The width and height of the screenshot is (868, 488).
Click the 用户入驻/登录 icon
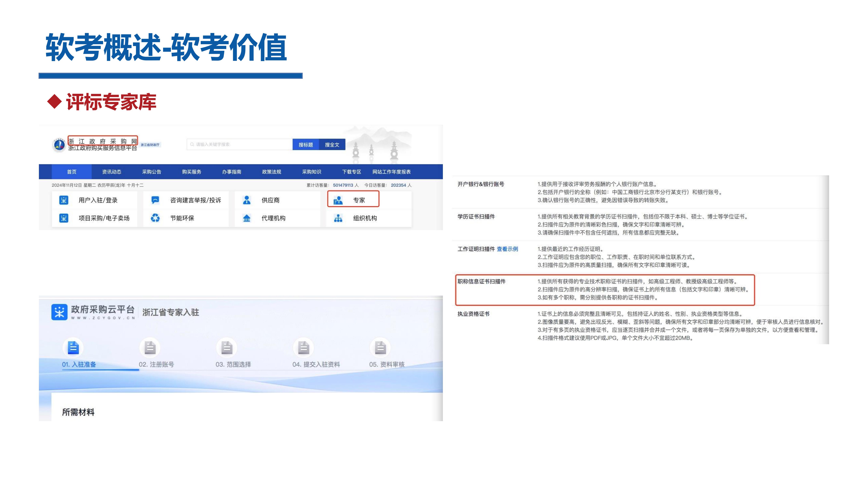point(64,200)
